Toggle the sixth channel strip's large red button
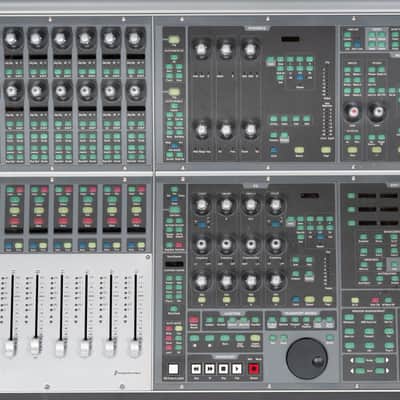400x400 pixels. click(136, 221)
